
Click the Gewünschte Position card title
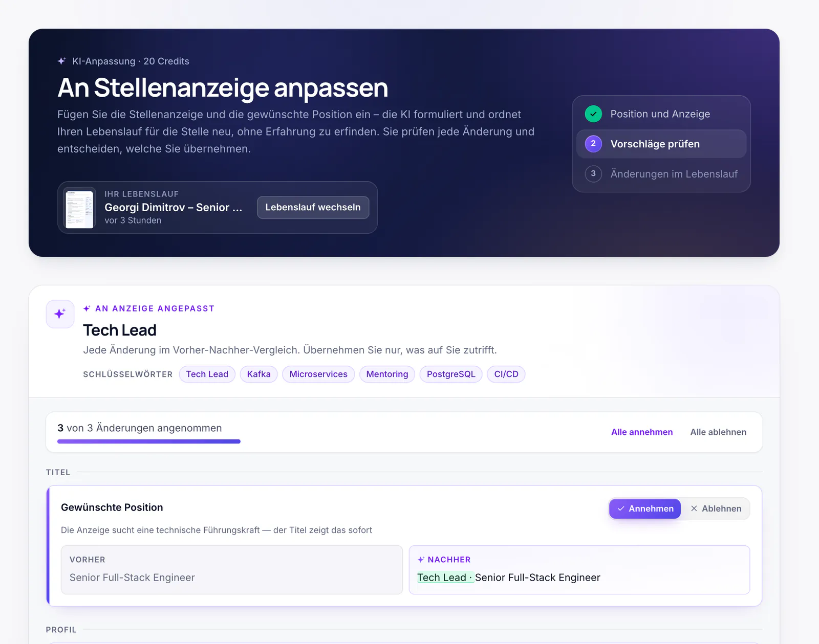[x=112, y=507]
